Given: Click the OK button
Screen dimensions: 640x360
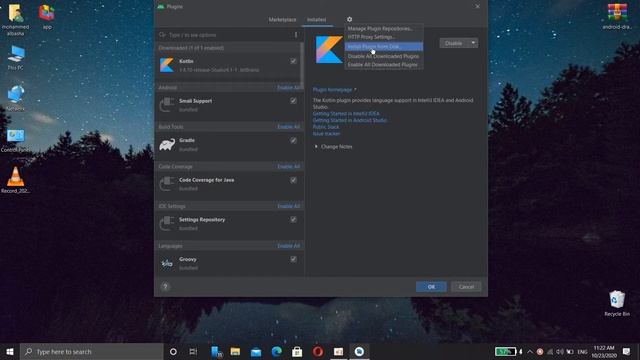Looking at the screenshot, I should click(431, 287).
